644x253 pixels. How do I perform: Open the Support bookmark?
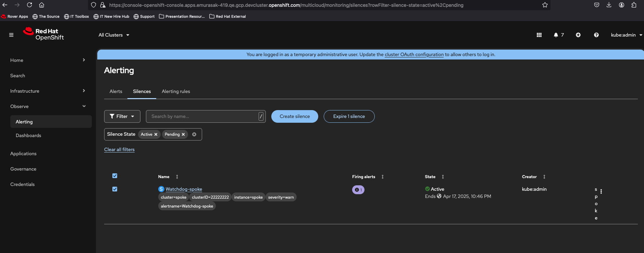coord(144,16)
